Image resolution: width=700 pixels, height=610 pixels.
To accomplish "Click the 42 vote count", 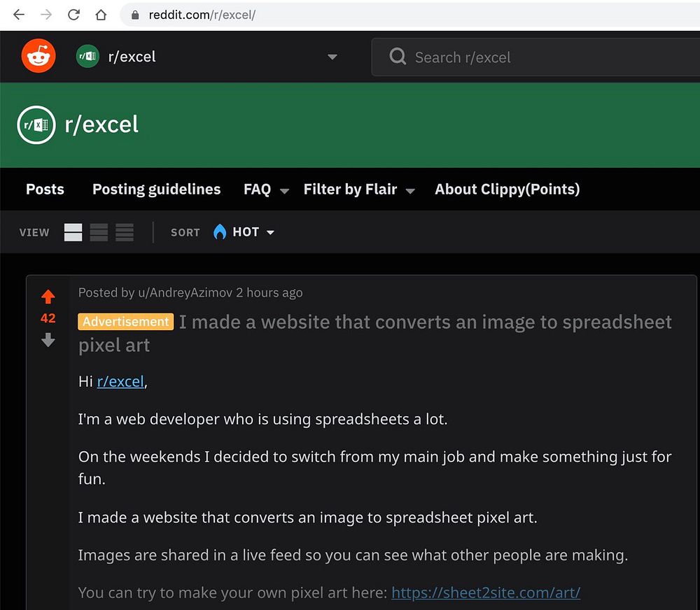I will click(48, 318).
